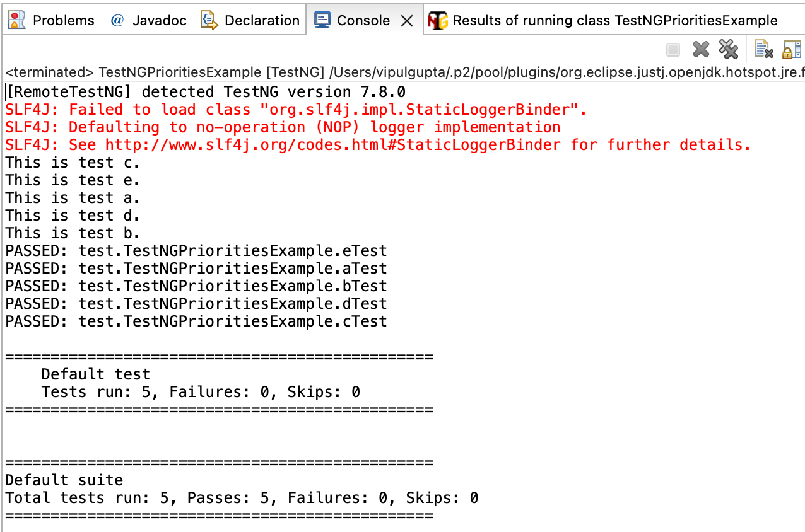The width and height of the screenshot is (805, 532).
Task: Open the slf4j.org StaticLoggerBinder link
Action: tap(332, 145)
